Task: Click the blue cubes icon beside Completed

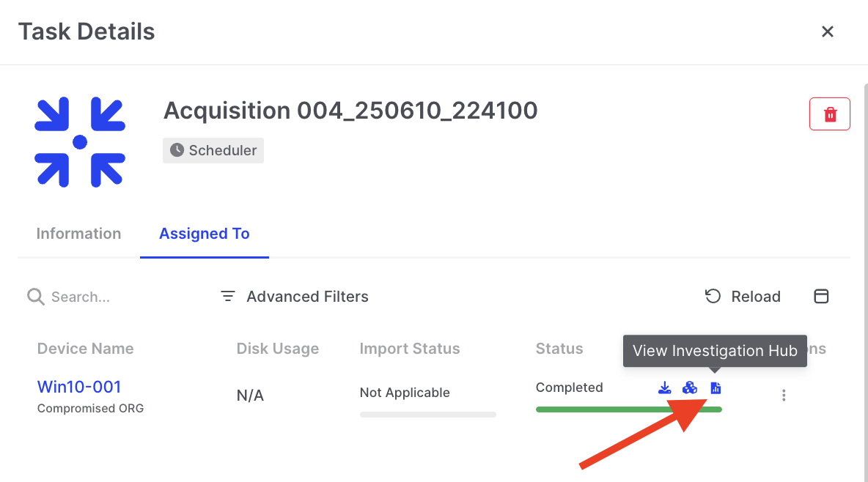Action: click(690, 388)
